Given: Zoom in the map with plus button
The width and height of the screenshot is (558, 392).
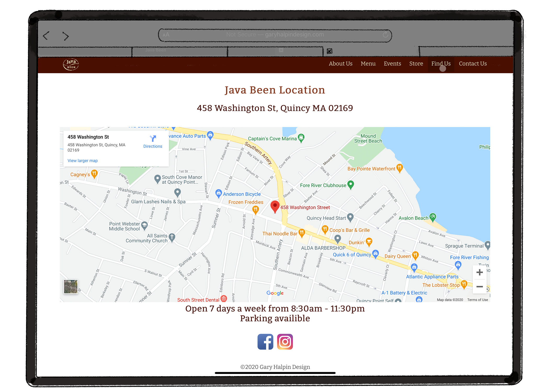Looking at the screenshot, I should click(x=479, y=272).
